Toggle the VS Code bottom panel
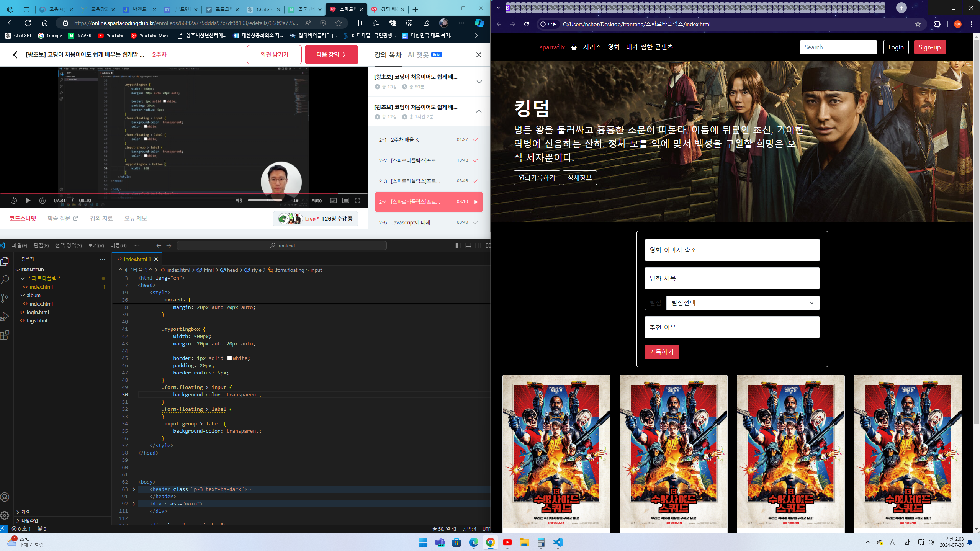This screenshot has width=980, height=551. (x=468, y=245)
